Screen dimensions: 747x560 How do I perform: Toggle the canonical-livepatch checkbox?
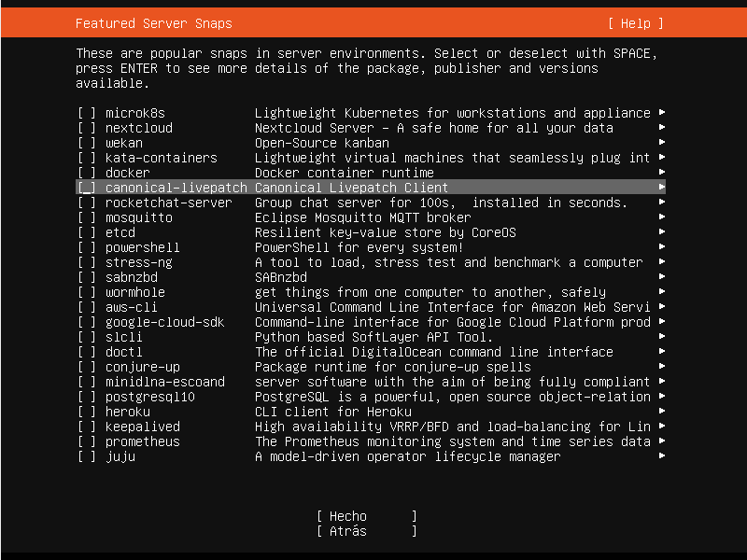tap(87, 188)
